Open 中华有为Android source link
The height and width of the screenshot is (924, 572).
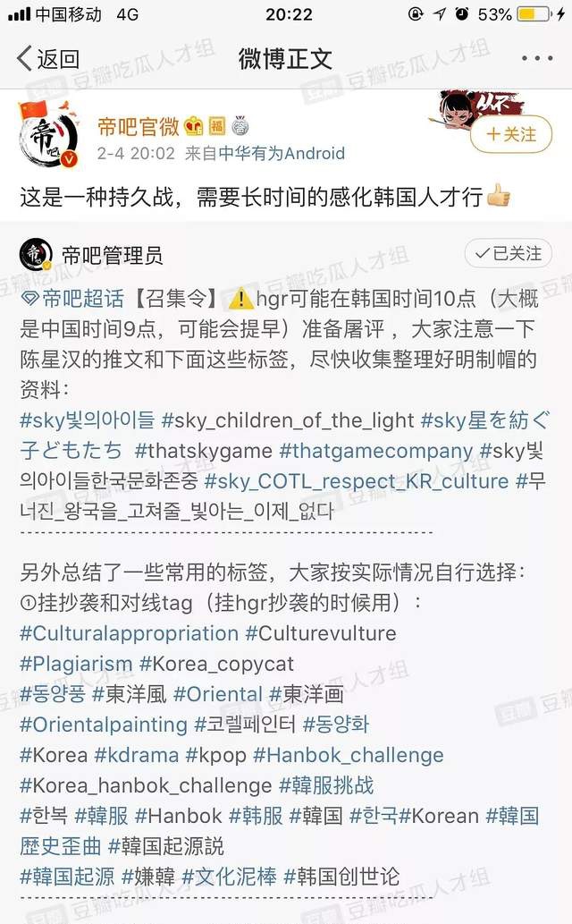click(x=281, y=154)
